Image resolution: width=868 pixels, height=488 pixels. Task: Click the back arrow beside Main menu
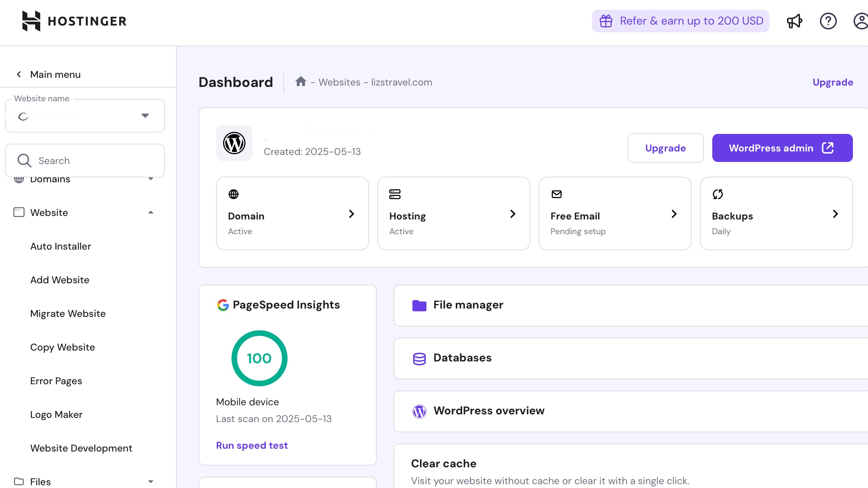click(x=19, y=74)
